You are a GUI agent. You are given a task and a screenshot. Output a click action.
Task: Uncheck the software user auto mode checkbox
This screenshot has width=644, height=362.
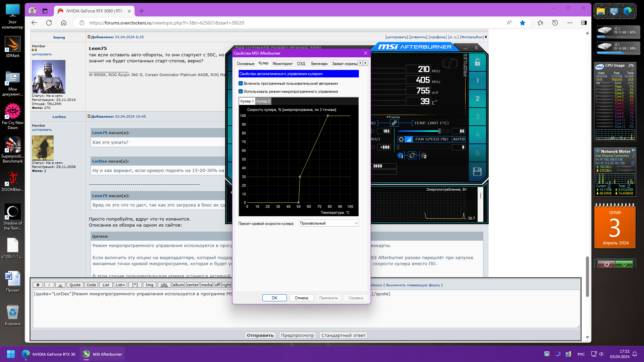(x=240, y=83)
